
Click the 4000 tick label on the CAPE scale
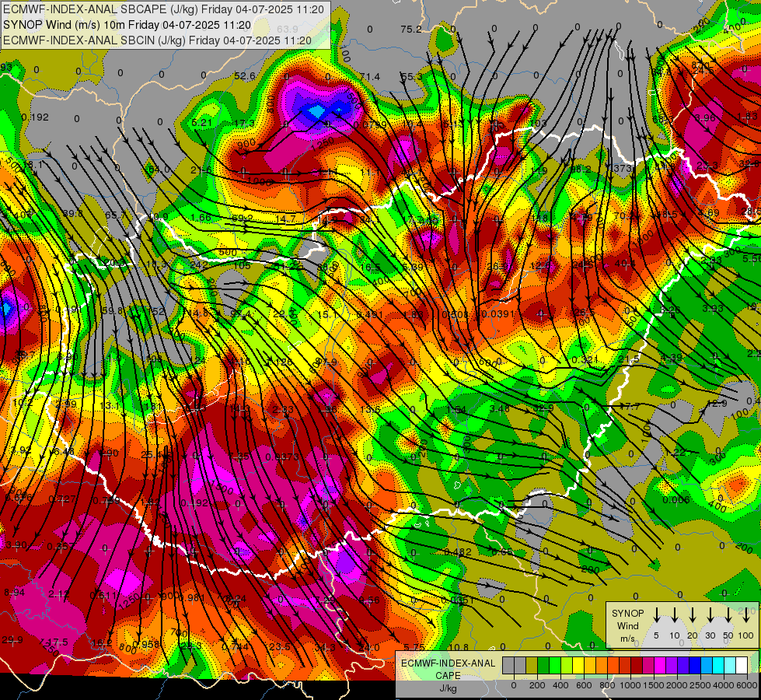[x=724, y=685]
